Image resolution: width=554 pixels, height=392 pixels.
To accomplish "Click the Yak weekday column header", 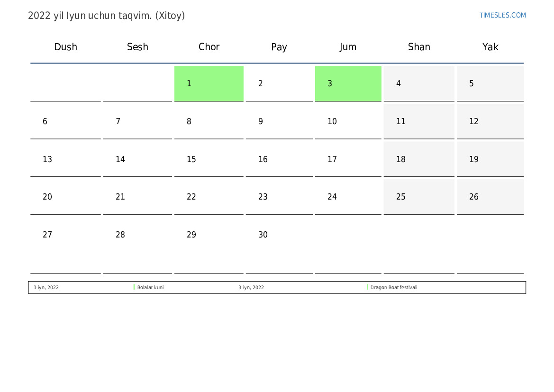I will tap(490, 47).
